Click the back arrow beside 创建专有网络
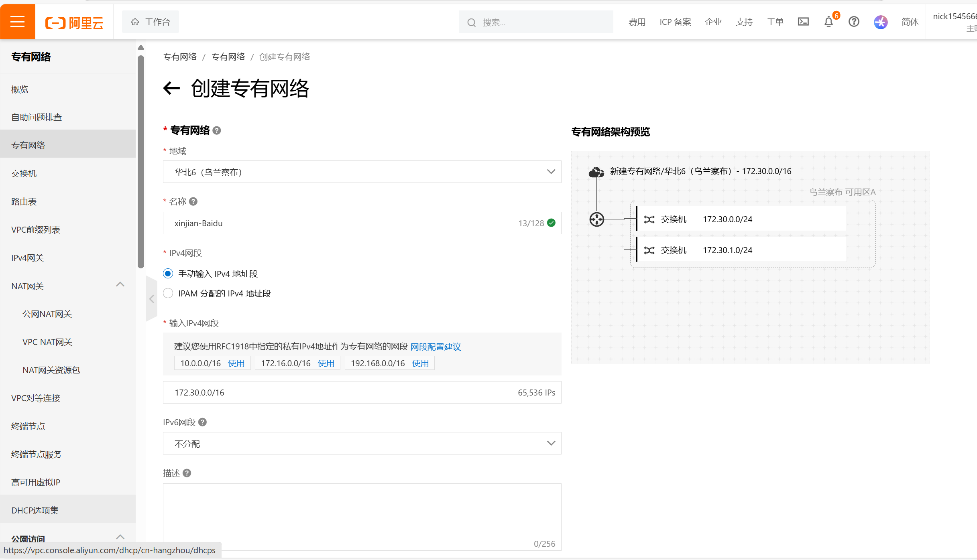The image size is (977, 560). (x=171, y=88)
